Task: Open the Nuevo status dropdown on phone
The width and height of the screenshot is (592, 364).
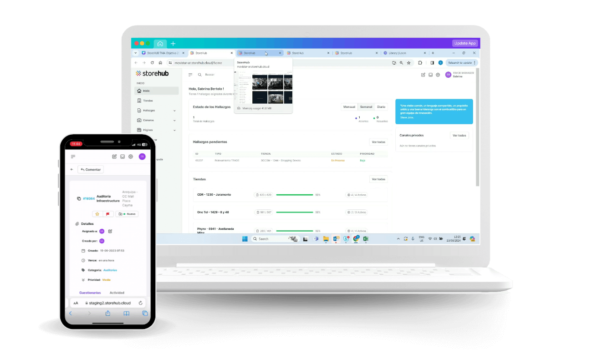Action: coord(127,214)
